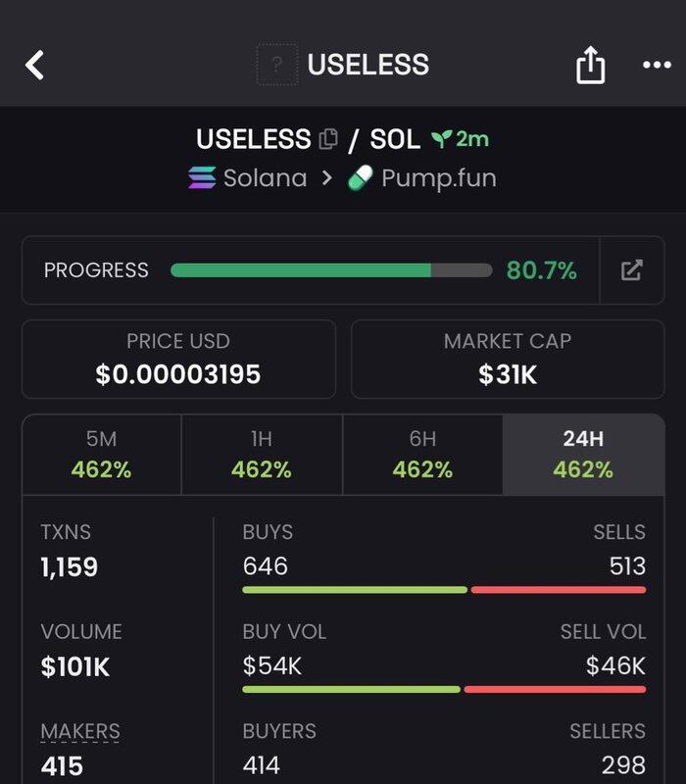
Task: Tap the Pump.fun pill icon
Action: coord(361,178)
